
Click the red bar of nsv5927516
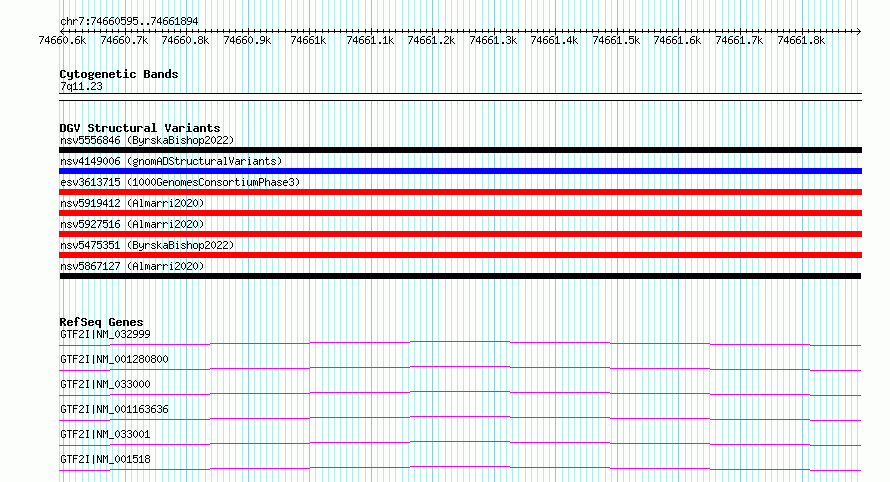pyautogui.click(x=460, y=234)
